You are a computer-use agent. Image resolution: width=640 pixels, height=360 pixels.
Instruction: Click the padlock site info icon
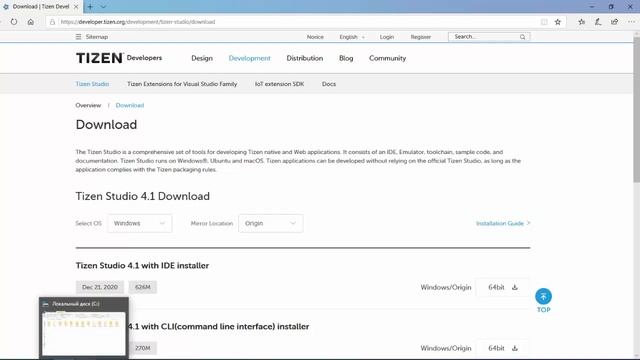pyautogui.click(x=52, y=22)
